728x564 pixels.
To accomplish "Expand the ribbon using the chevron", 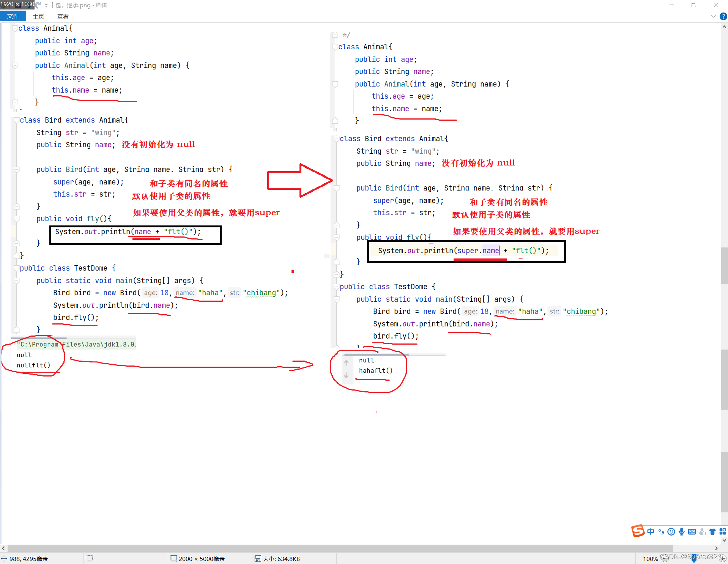I will pos(713,16).
